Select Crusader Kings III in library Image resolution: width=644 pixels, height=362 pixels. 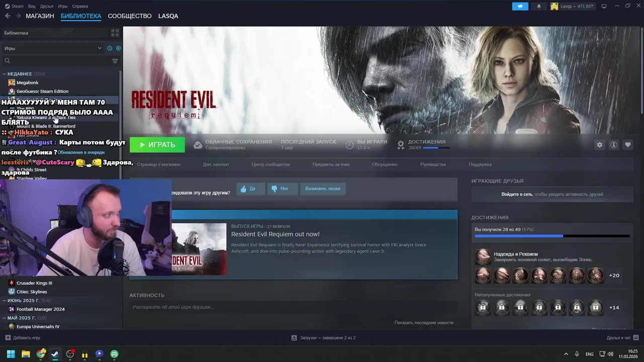(x=34, y=283)
